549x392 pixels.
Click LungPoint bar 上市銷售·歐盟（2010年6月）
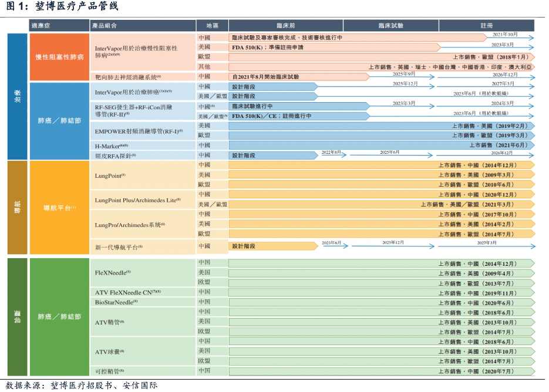[x=382, y=184]
